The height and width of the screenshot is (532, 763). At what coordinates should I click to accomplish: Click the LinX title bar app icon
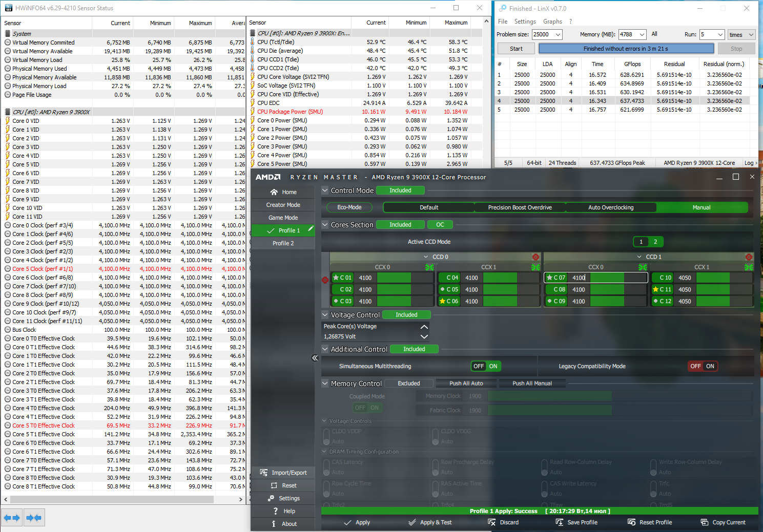click(x=502, y=8)
